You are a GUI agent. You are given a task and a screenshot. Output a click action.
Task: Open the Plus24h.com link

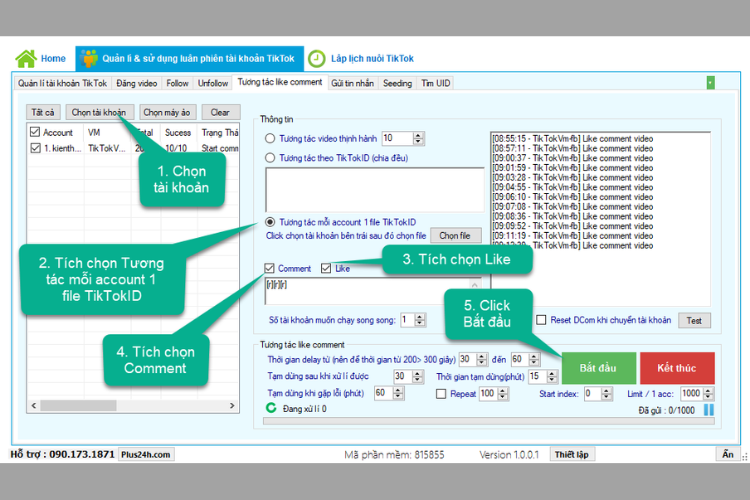(146, 455)
